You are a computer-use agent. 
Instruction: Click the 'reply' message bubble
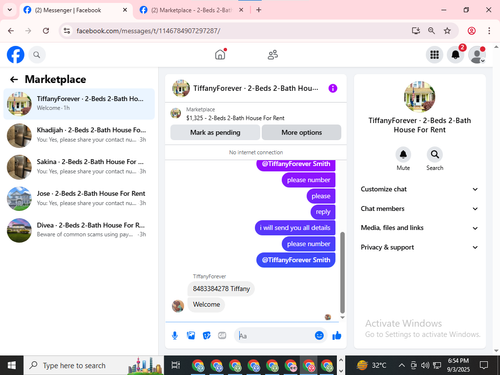pos(323,212)
